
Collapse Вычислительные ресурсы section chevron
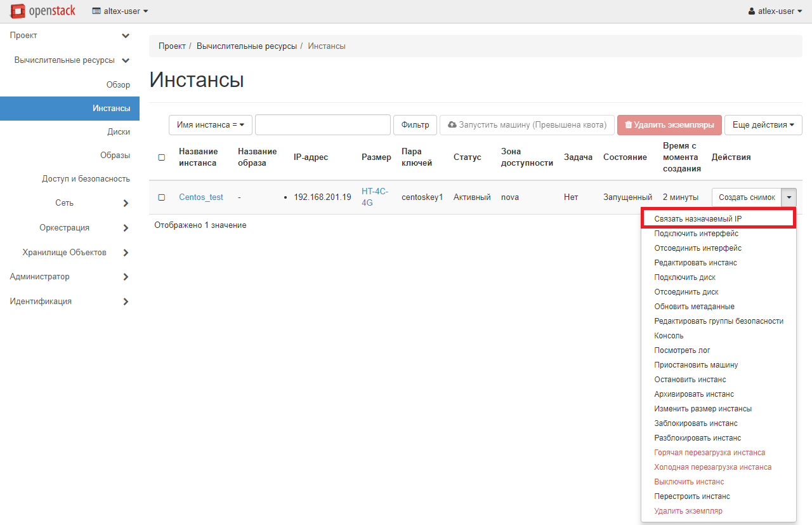coord(126,60)
